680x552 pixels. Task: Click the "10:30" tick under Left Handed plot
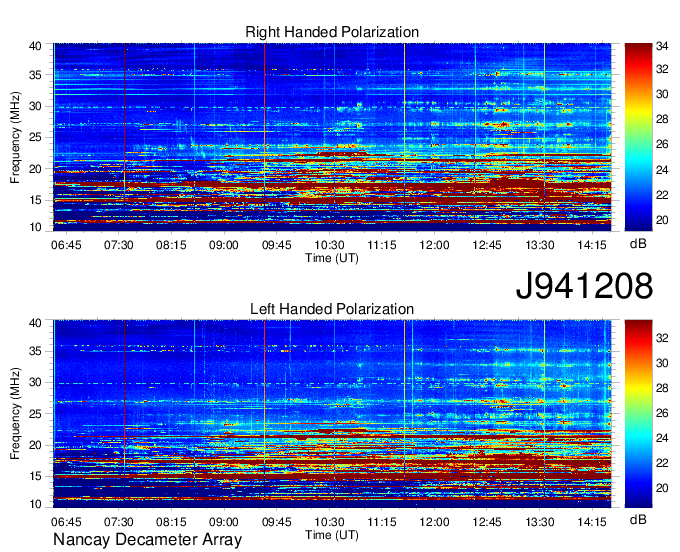329,522
